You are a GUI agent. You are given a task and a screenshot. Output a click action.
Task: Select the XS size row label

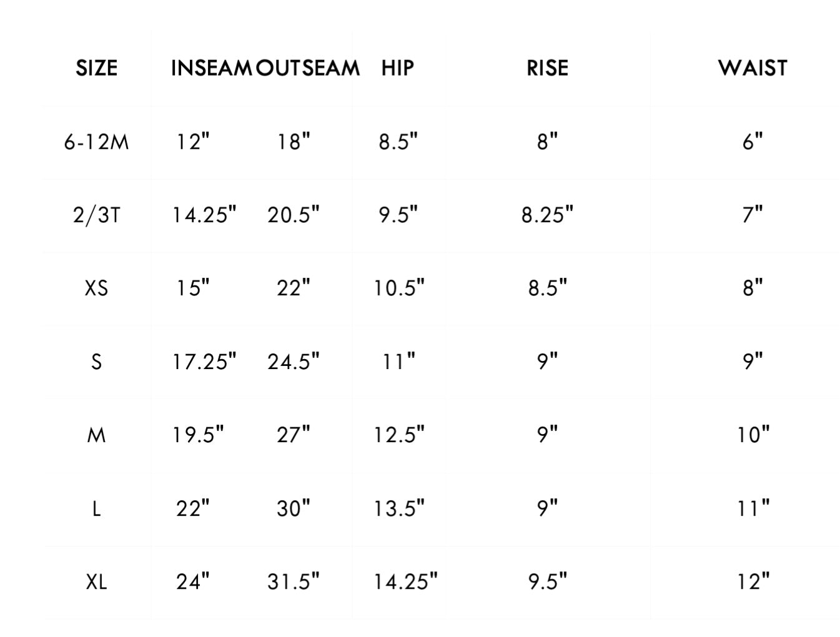96,288
